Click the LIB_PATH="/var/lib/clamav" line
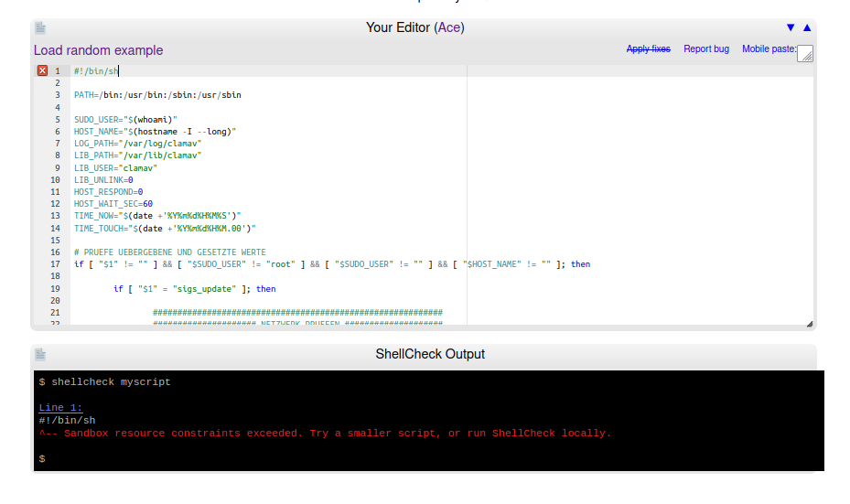 point(137,155)
